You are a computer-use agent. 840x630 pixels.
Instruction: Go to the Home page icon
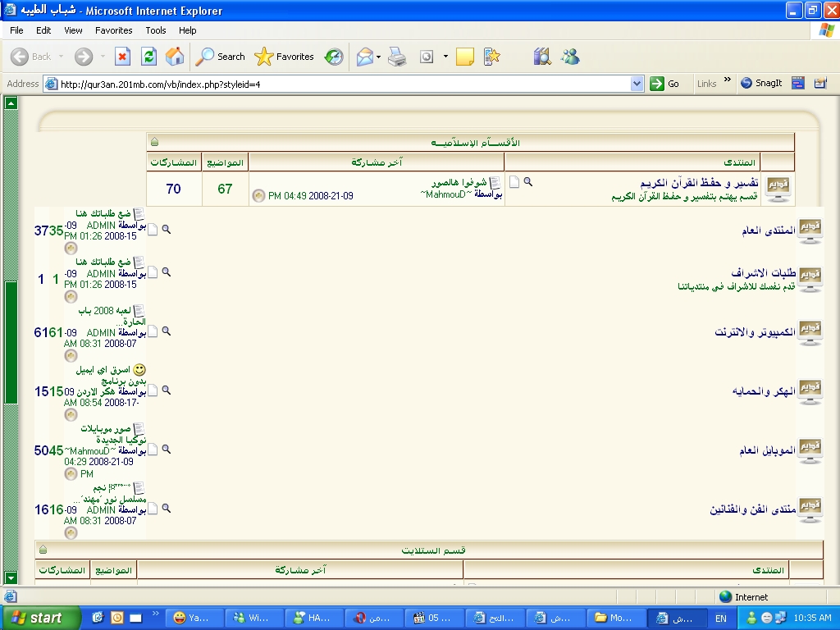[x=175, y=57]
